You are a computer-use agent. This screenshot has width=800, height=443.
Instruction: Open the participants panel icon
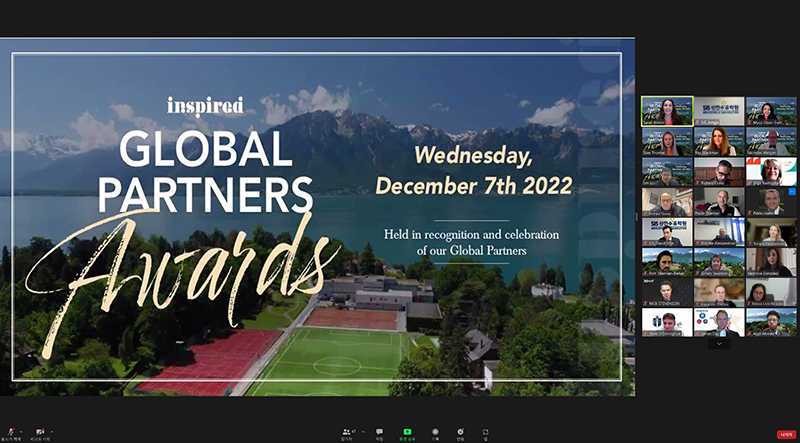[348, 432]
